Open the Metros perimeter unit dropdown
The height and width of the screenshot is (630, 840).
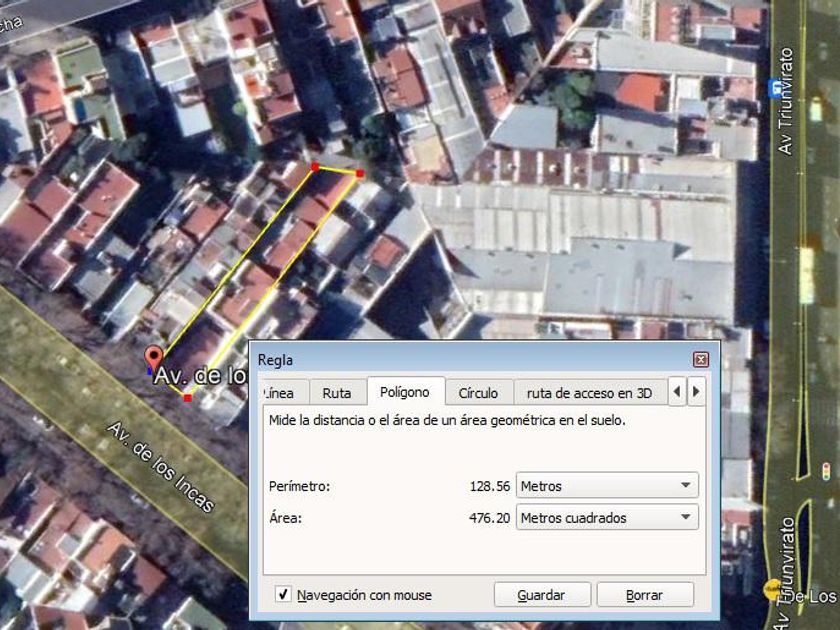(x=607, y=486)
